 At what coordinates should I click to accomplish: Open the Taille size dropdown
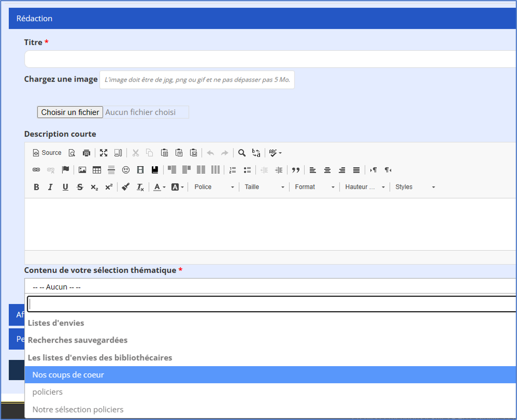pos(264,187)
